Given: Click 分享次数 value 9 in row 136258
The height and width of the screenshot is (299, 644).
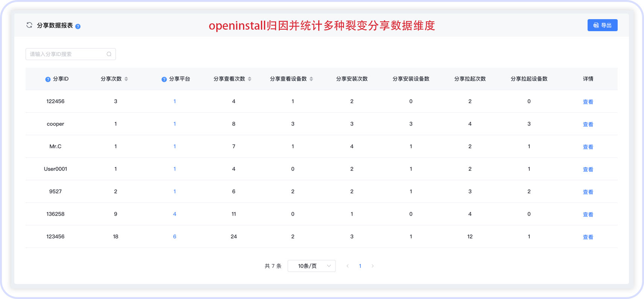Looking at the screenshot, I should pyautogui.click(x=115, y=214).
